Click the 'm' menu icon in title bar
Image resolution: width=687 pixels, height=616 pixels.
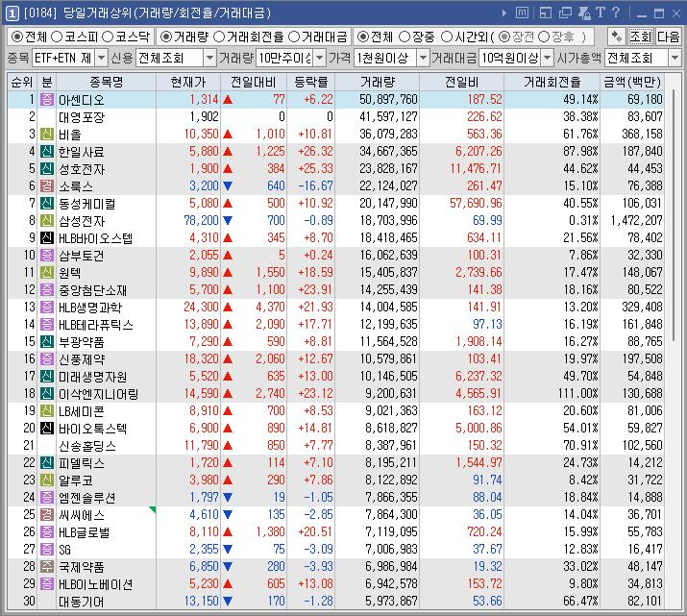[522, 12]
